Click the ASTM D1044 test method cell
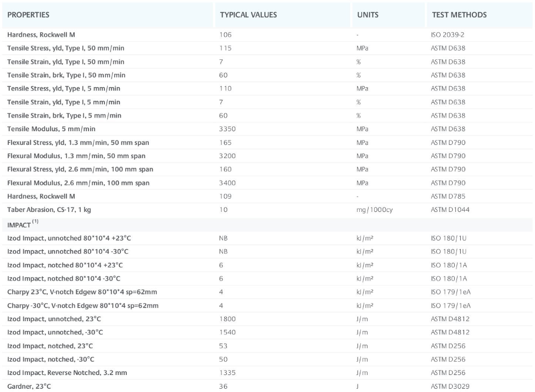 coord(449,210)
